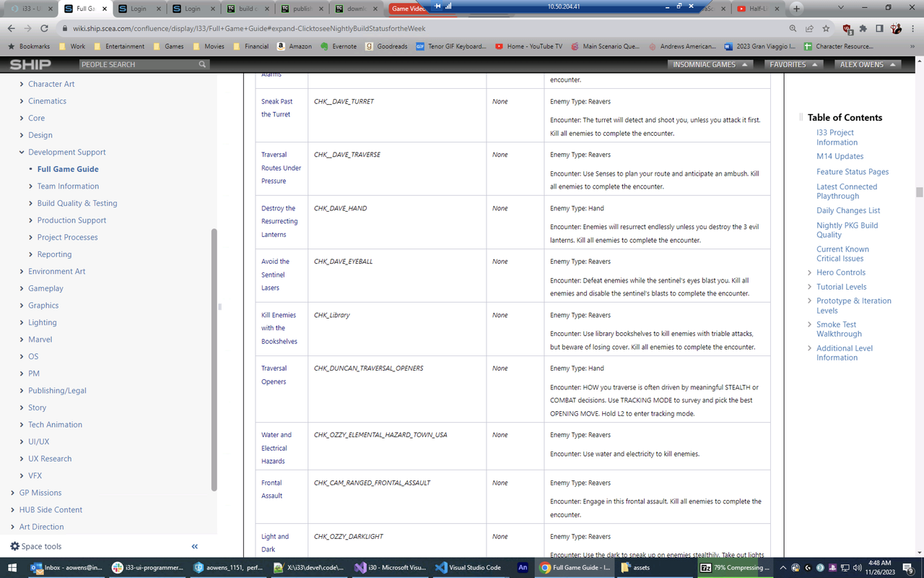Expand the Hero Controls section in Table of Contents
Screen dimensions: 924x578
[x=810, y=272]
